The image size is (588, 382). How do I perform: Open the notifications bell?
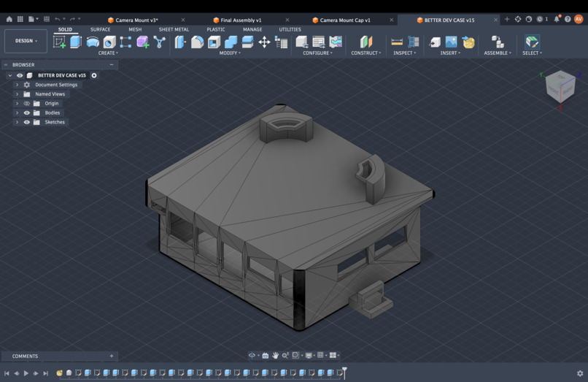557,19
